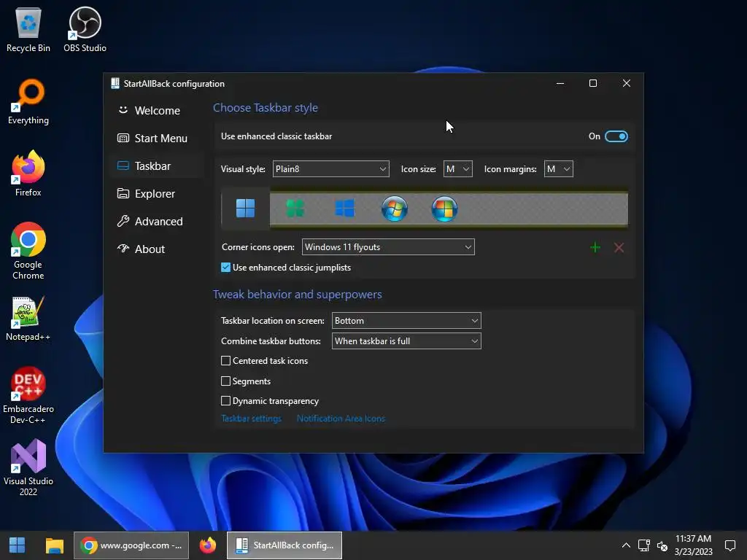Add a custom start icon with green plus

[595, 247]
